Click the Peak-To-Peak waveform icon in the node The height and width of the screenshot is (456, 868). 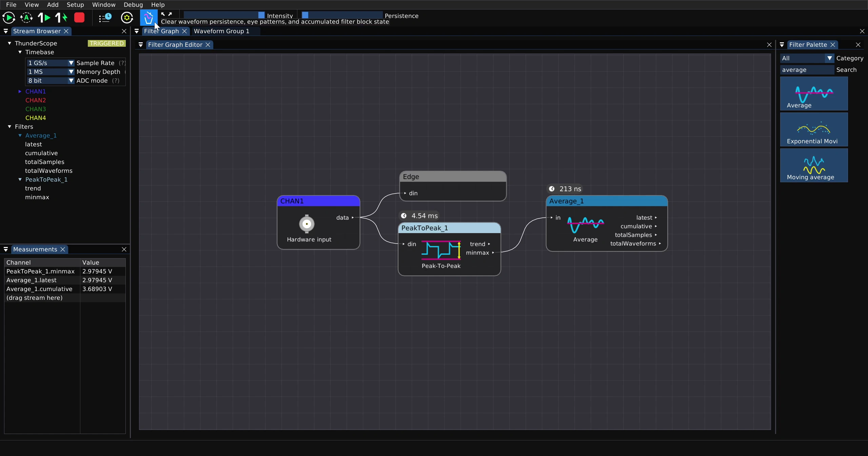[x=441, y=250]
